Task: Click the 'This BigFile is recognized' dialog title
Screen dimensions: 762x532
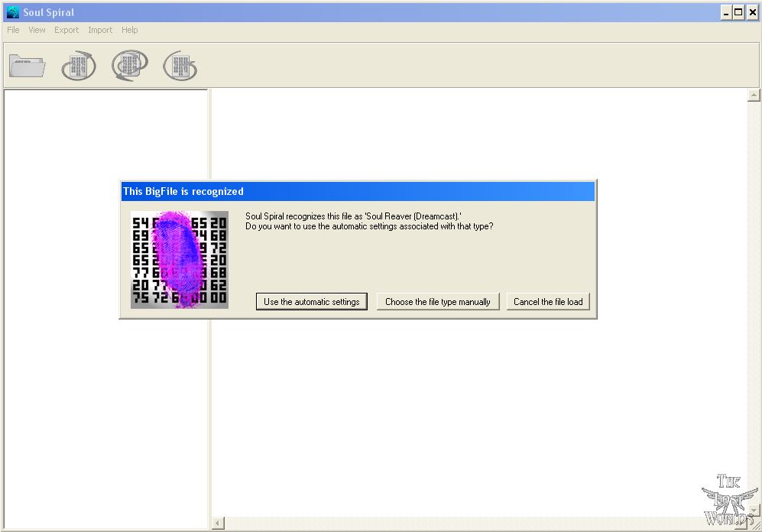Action: tap(183, 191)
